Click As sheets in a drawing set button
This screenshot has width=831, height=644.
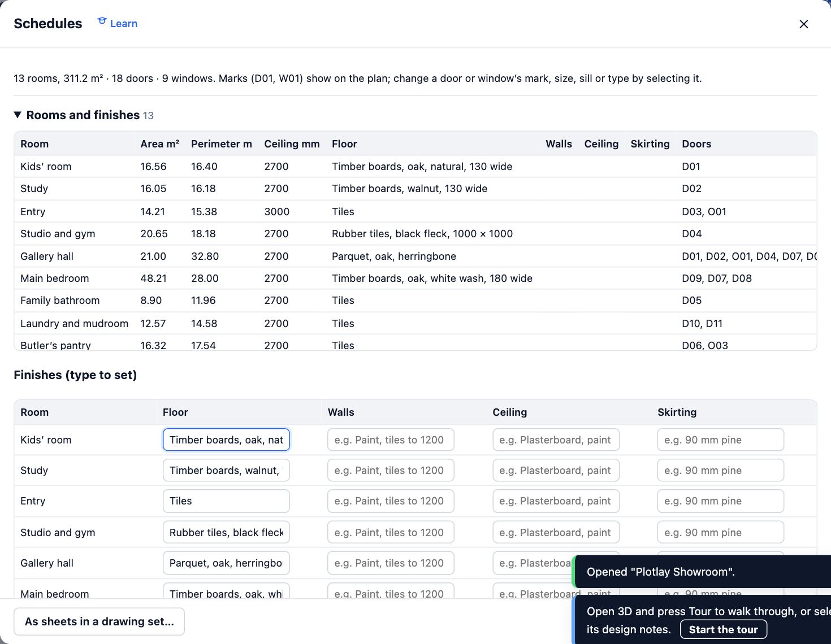coord(99,621)
